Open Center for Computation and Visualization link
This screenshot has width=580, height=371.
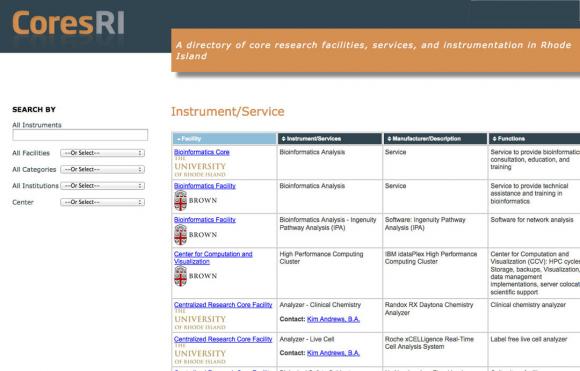[x=213, y=258]
